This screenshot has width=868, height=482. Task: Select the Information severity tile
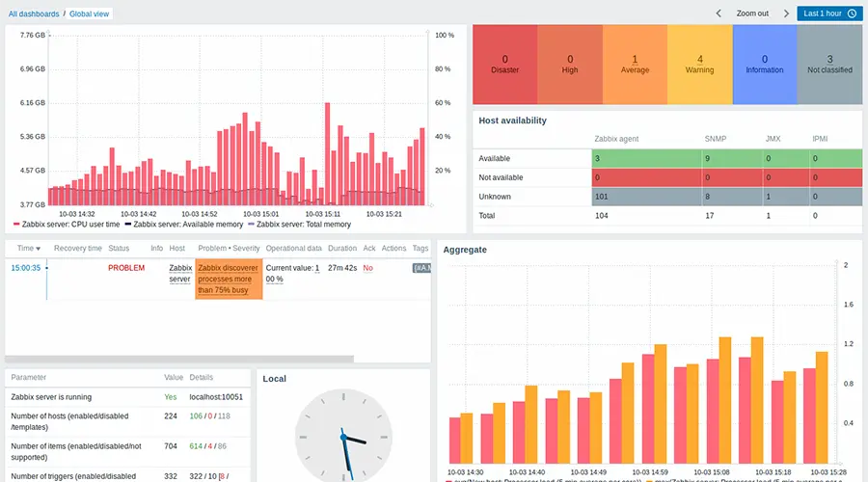point(765,65)
